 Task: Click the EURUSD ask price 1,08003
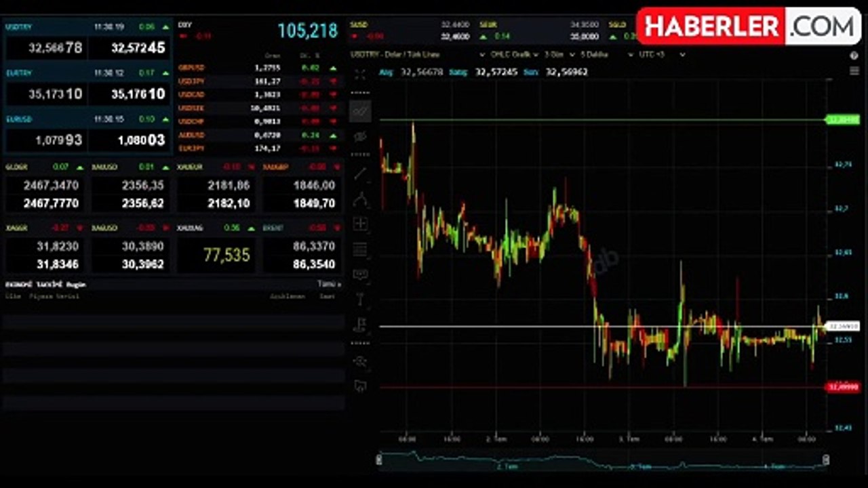tap(130, 140)
